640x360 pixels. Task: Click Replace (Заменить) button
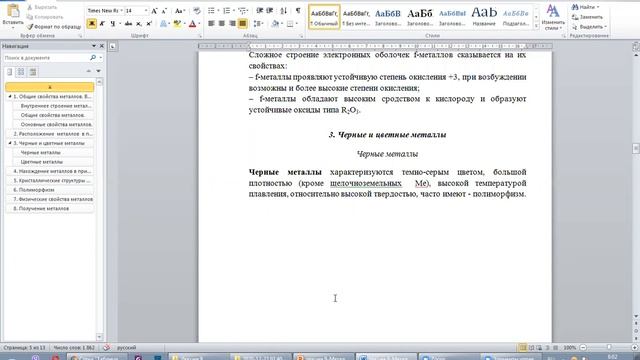tap(587, 17)
